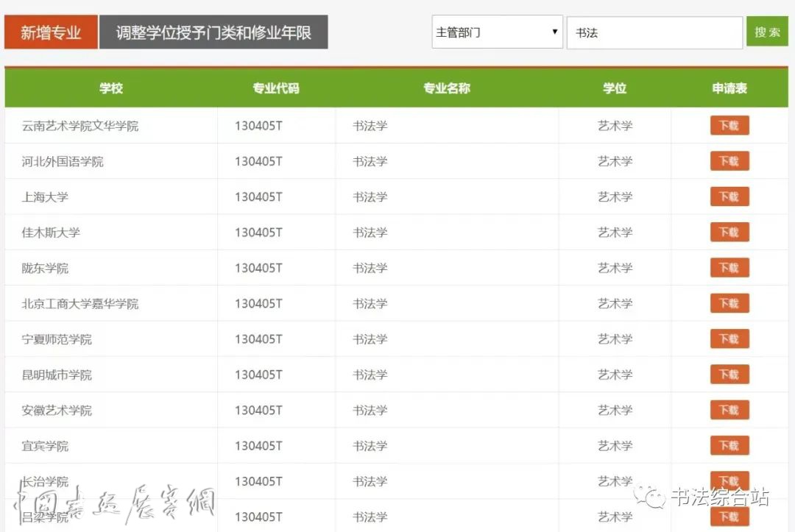The width and height of the screenshot is (795, 532).
Task: Expand the 主管部门 dropdown
Action: 497,32
